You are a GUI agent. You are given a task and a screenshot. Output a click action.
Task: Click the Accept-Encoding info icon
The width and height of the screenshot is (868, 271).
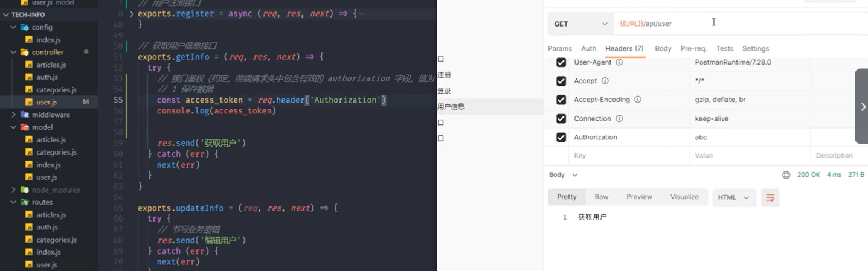(x=638, y=100)
